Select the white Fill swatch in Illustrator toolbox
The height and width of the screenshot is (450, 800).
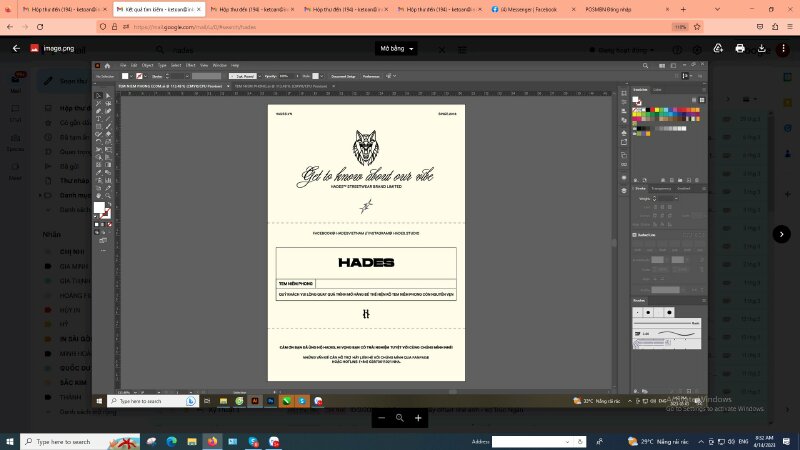point(99,207)
